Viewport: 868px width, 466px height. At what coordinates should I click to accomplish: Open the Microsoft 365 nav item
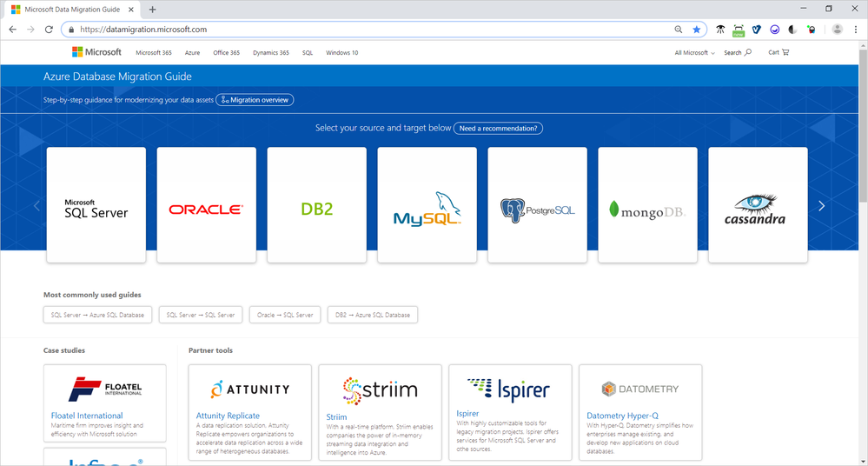coord(153,53)
